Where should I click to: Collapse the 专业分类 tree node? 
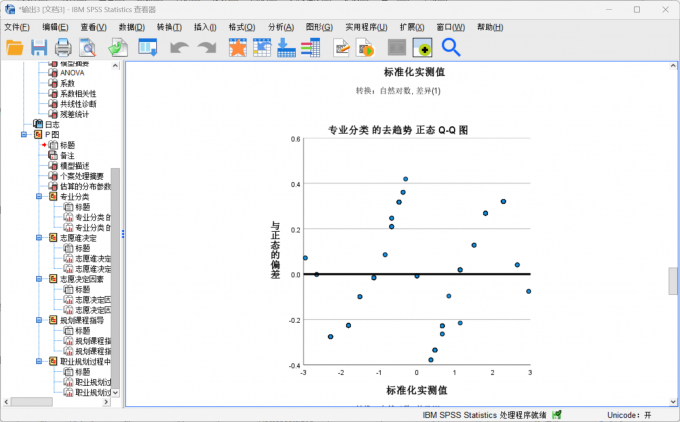pyautogui.click(x=39, y=196)
